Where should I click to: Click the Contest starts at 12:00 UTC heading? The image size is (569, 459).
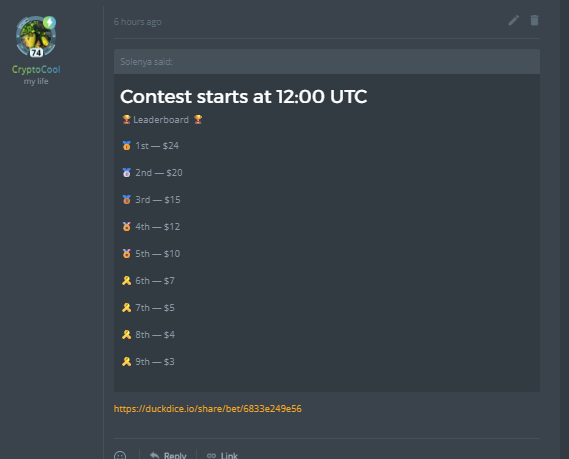coord(243,97)
